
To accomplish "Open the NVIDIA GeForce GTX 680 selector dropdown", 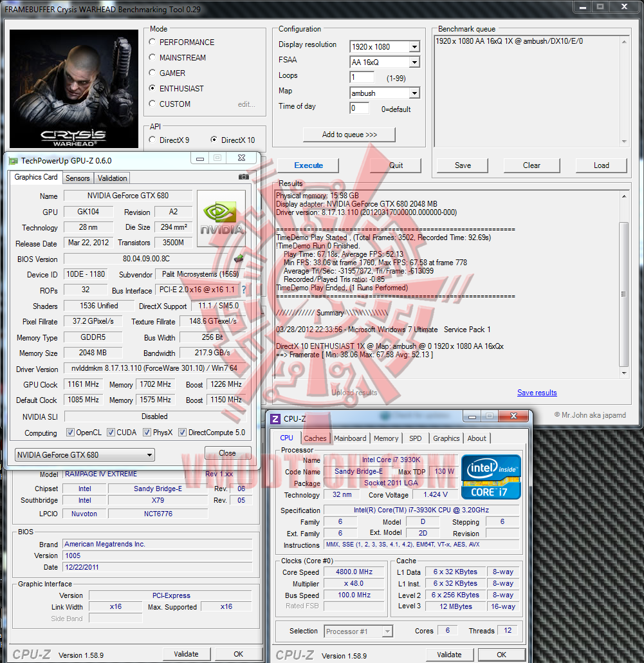I will [x=84, y=455].
